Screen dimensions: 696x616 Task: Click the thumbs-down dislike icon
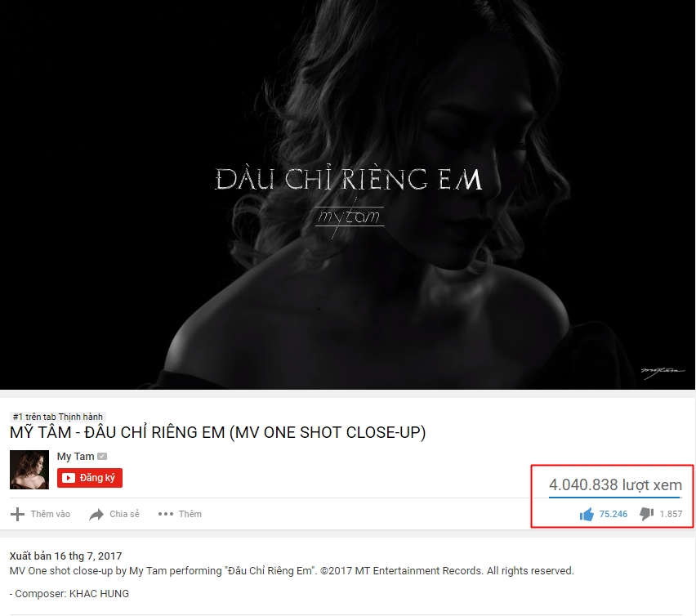pyautogui.click(x=646, y=515)
